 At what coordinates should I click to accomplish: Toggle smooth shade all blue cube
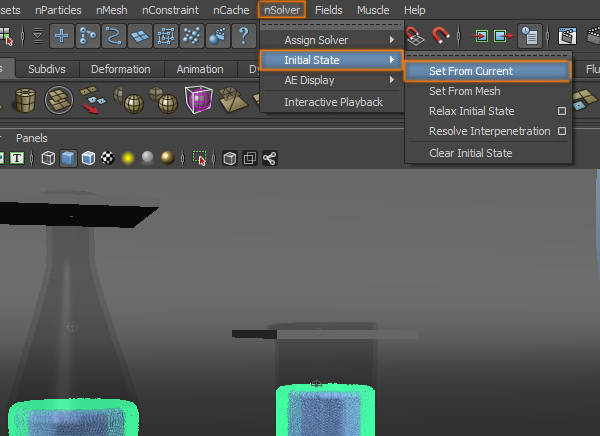click(x=68, y=158)
